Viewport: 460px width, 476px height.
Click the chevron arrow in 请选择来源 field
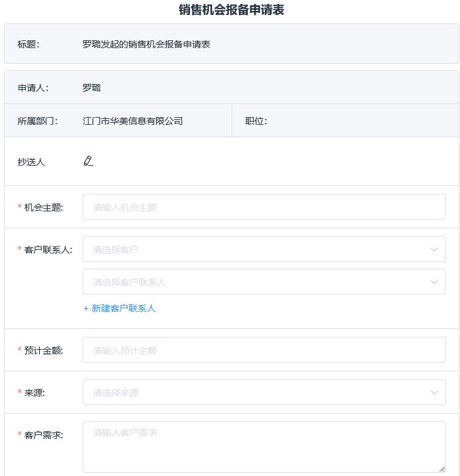(434, 393)
